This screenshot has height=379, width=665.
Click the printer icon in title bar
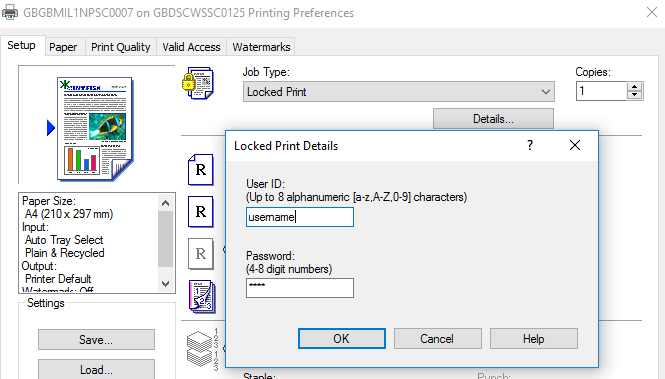click(x=10, y=12)
